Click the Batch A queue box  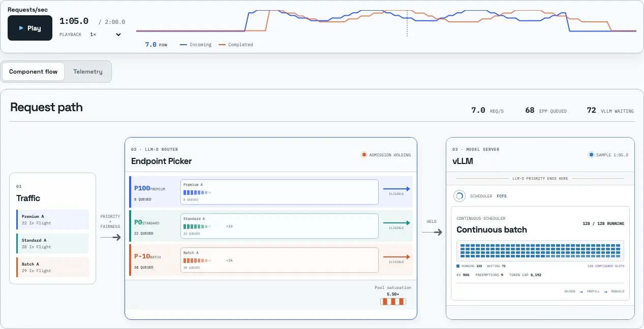(280, 260)
